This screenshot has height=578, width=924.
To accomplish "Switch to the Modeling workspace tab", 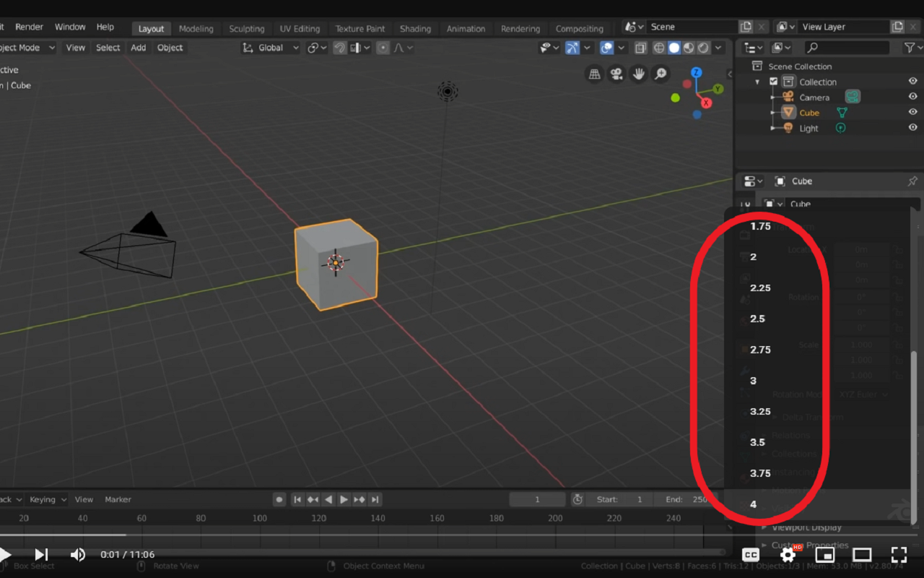I will coord(196,29).
